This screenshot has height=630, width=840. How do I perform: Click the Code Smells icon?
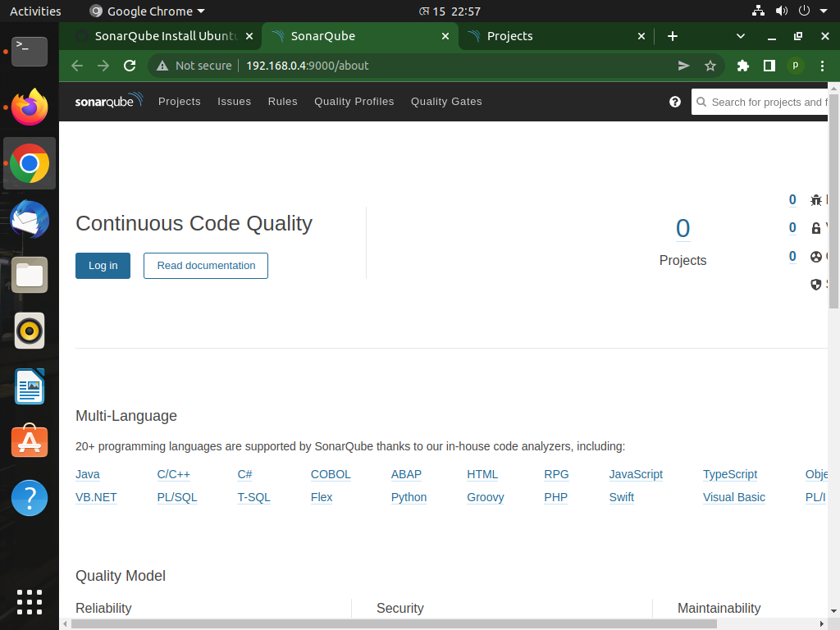coord(816,256)
